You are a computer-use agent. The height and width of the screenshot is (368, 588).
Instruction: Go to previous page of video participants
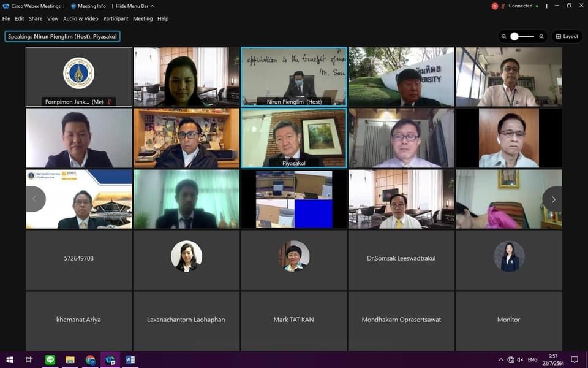click(x=34, y=199)
